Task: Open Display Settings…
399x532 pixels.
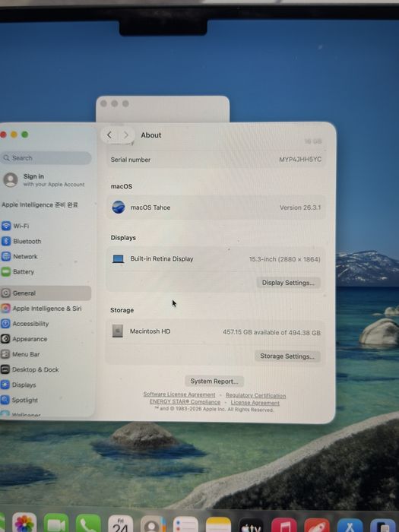Action: [x=288, y=283]
